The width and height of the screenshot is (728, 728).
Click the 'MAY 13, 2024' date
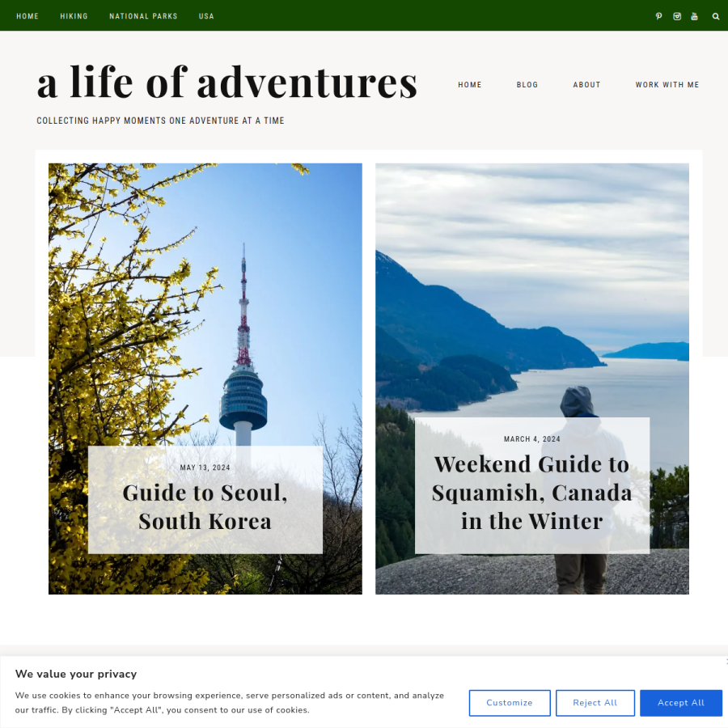click(205, 468)
